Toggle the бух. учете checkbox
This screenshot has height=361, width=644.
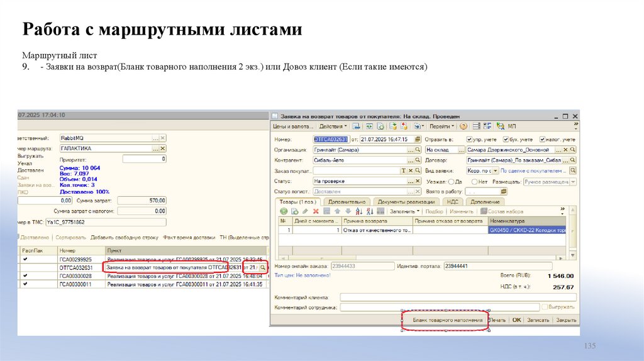pos(506,139)
